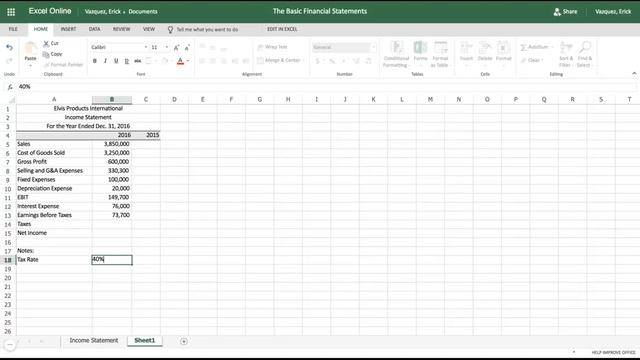Toggle double underline formatting
Viewport: 640px width, 360px height.
pos(127,61)
